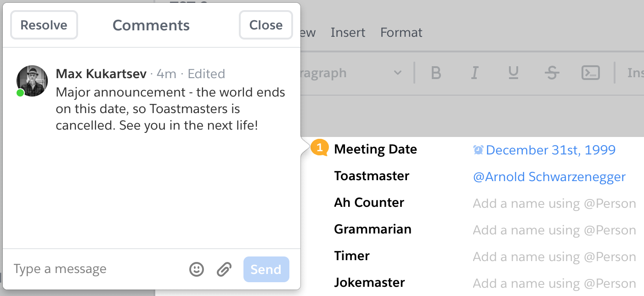Open the orange comment bubble marked 1
The width and height of the screenshot is (644, 296).
(x=320, y=148)
